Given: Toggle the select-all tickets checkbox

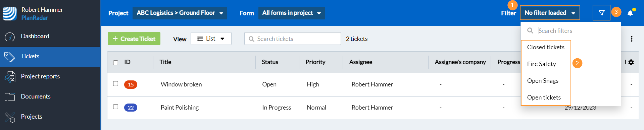Looking at the screenshot, I should pyautogui.click(x=116, y=63).
